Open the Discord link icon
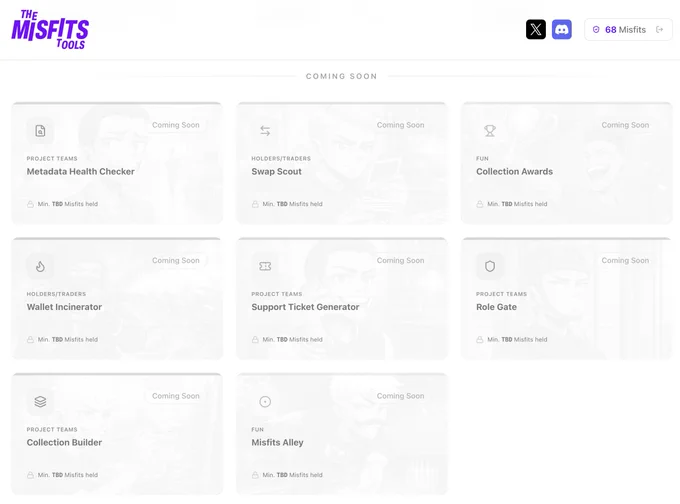 562,29
